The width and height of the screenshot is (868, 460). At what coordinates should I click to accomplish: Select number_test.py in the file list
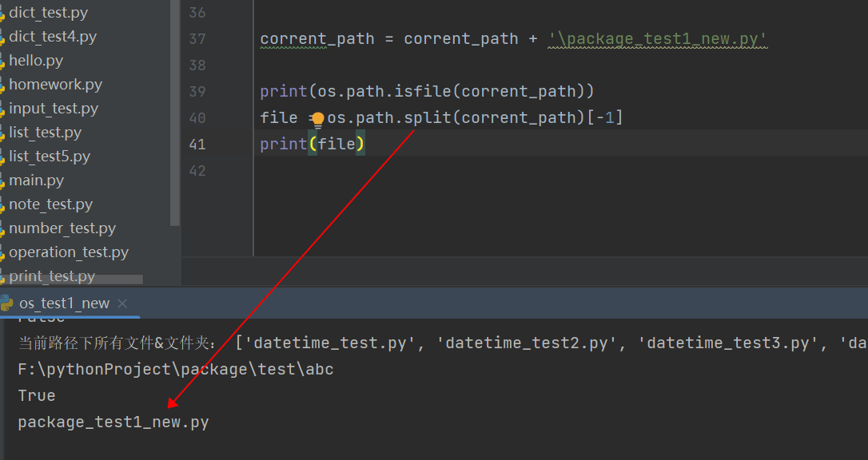tap(62, 228)
